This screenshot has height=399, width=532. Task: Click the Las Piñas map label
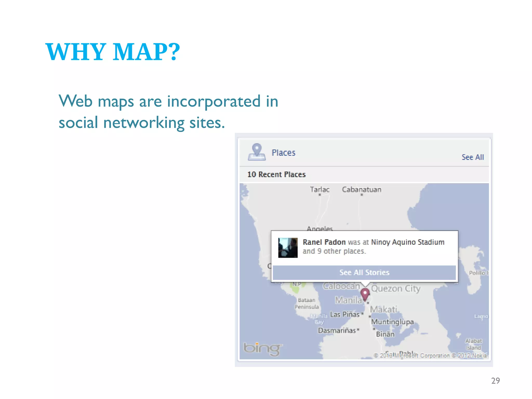(345, 314)
